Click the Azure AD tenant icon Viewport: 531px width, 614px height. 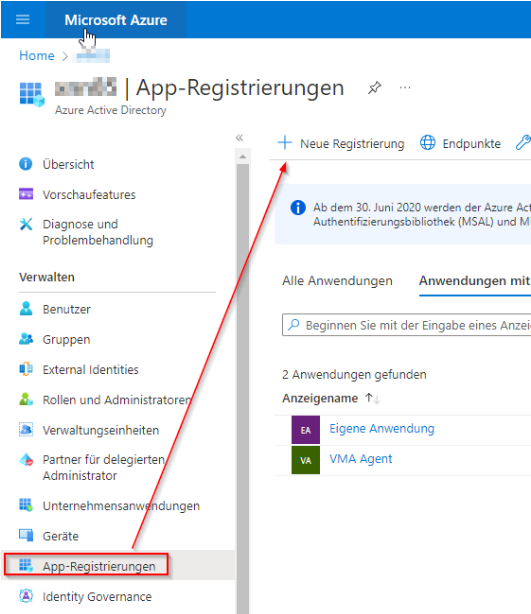tap(32, 94)
